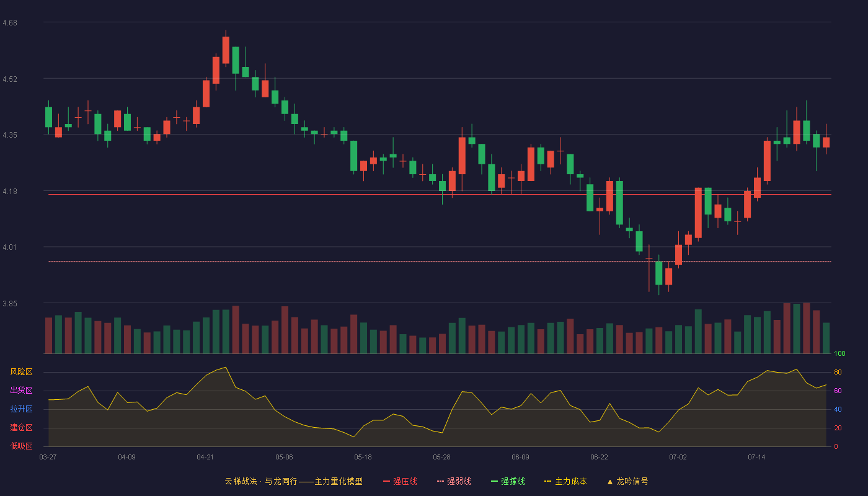Image resolution: width=868 pixels, height=496 pixels.
Task: Click the 07-02 date axis label
Action: [x=678, y=457]
